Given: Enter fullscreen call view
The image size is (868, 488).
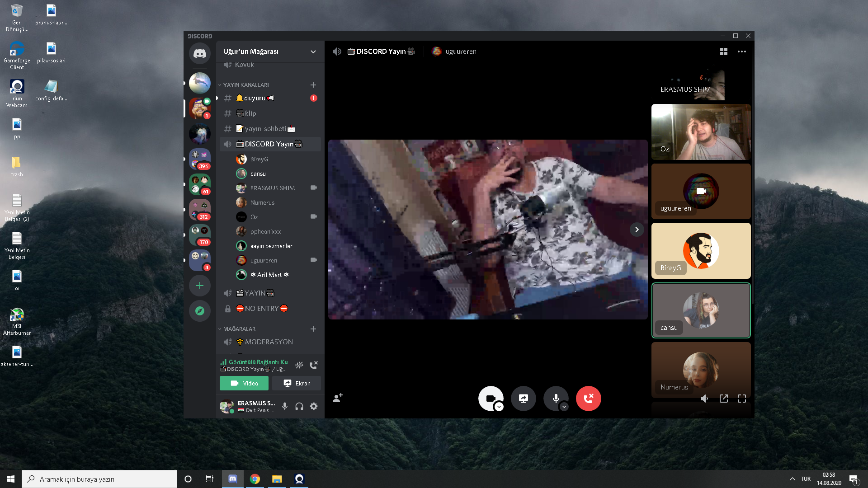Looking at the screenshot, I should coord(742,399).
